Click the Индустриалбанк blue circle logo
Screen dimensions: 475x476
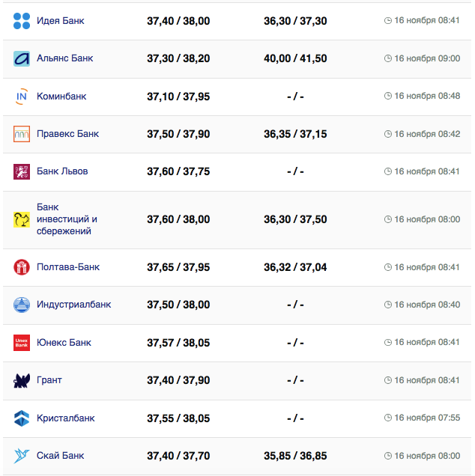[x=22, y=305]
